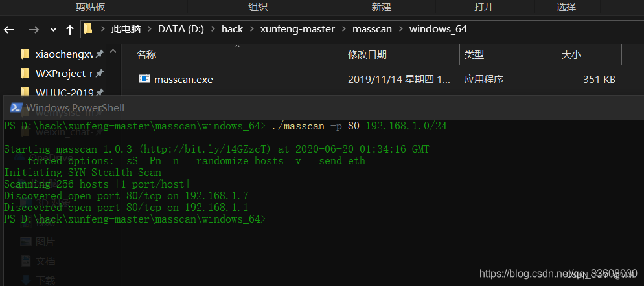
Task: Click the 2019/11/14 modified date cell
Action: [399, 79]
